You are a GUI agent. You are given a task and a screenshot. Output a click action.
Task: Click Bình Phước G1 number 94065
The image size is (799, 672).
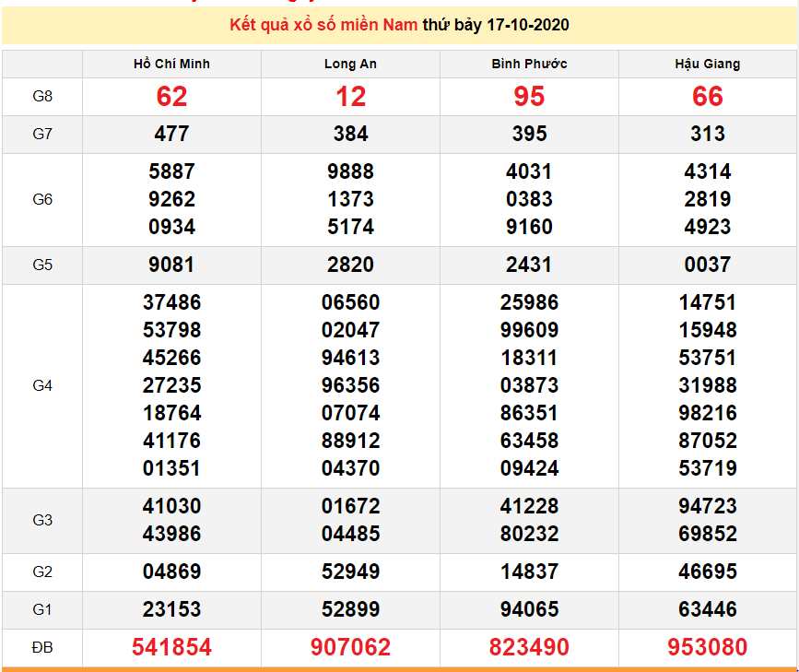coord(529,609)
